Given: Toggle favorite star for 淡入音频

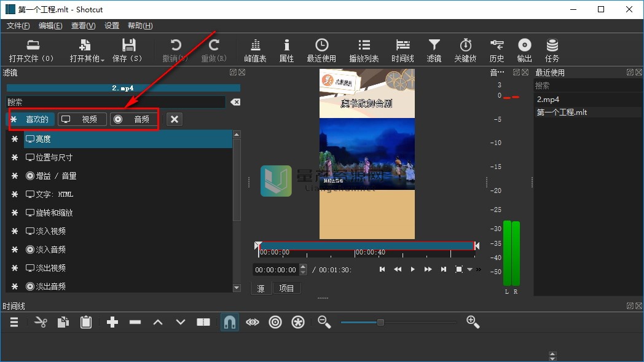Looking at the screenshot, I should tap(15, 250).
